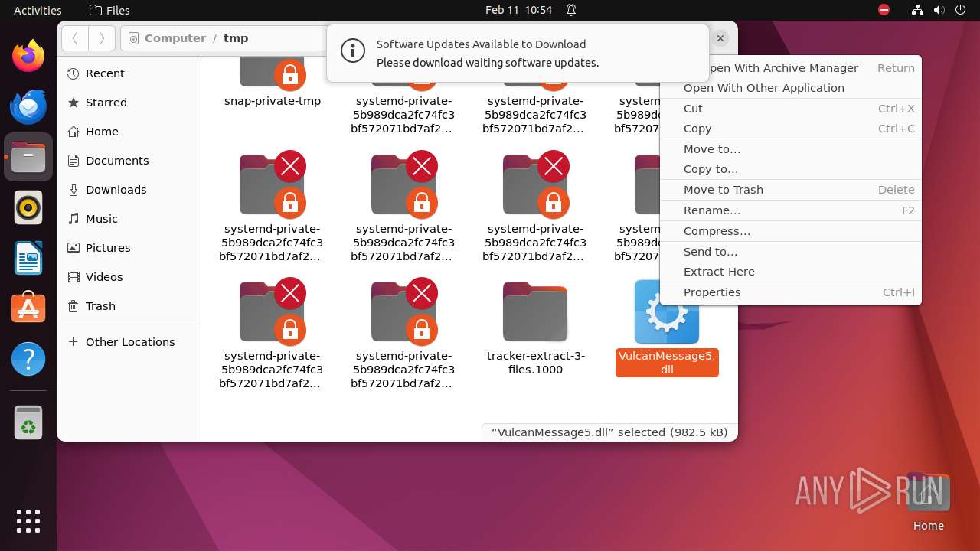Open Other Locations in the sidebar
Image resolution: width=980 pixels, height=551 pixels.
pyautogui.click(x=129, y=342)
